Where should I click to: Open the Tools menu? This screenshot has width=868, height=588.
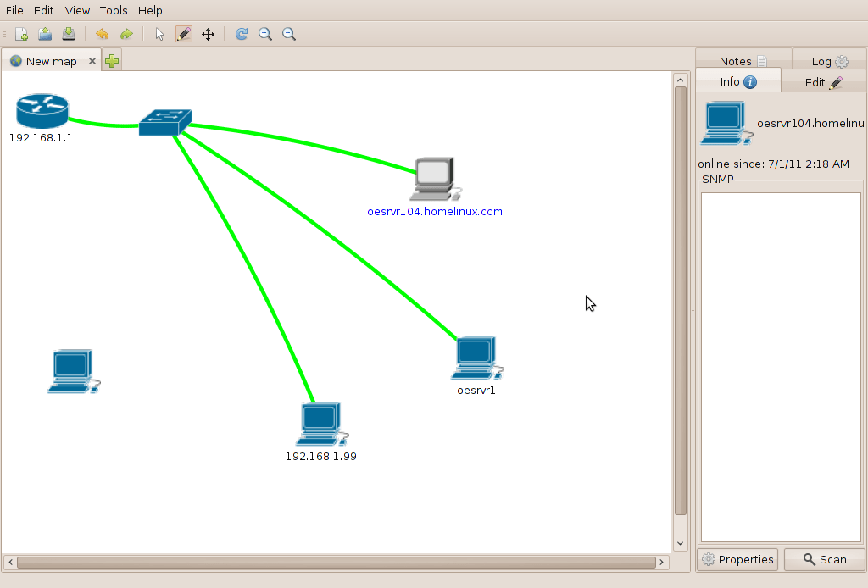(x=113, y=10)
